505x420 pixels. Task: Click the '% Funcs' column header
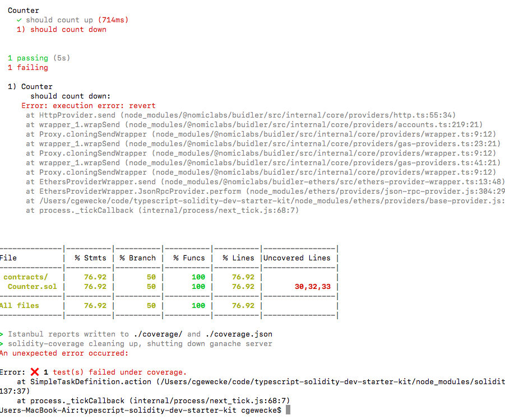click(189, 258)
